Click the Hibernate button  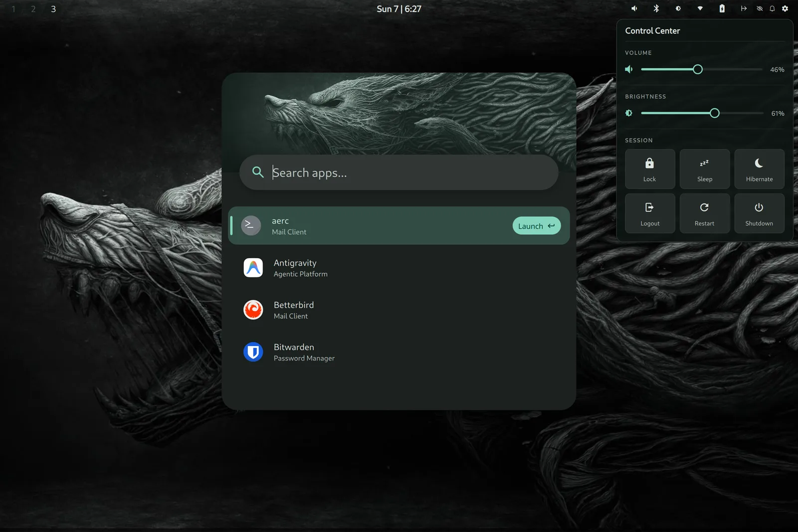point(759,169)
